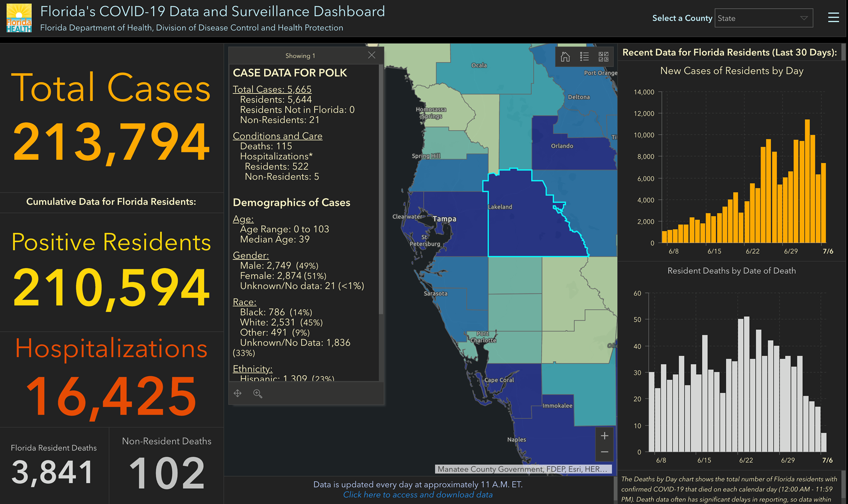Screen dimensions: 848x504
Task: Expand the Select a County dropdown
Action: (x=764, y=18)
